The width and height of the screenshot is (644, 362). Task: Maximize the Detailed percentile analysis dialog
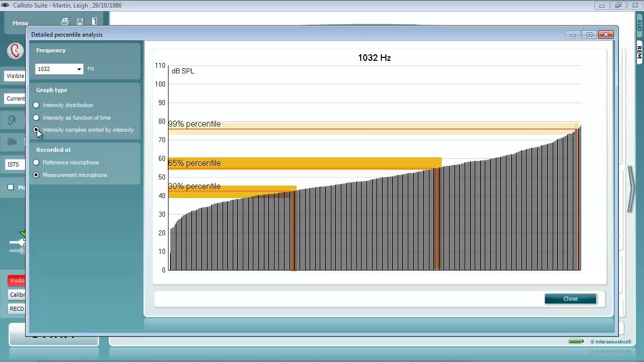[589, 35]
